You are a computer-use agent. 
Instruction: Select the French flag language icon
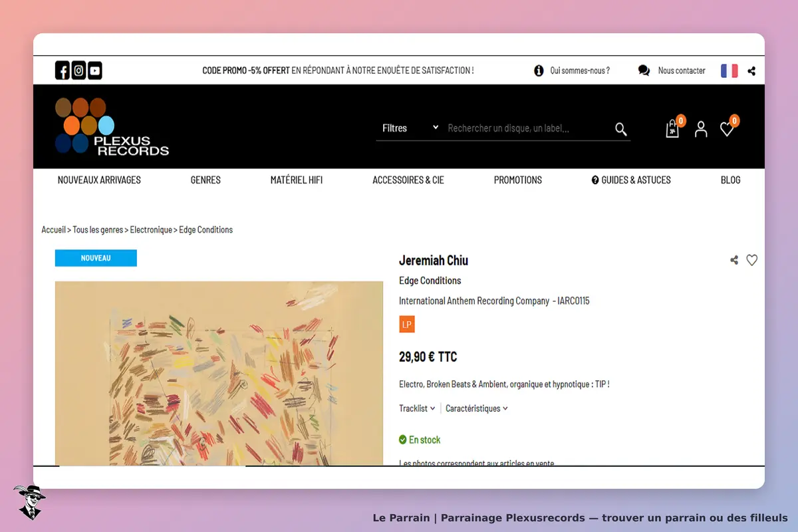tap(730, 70)
